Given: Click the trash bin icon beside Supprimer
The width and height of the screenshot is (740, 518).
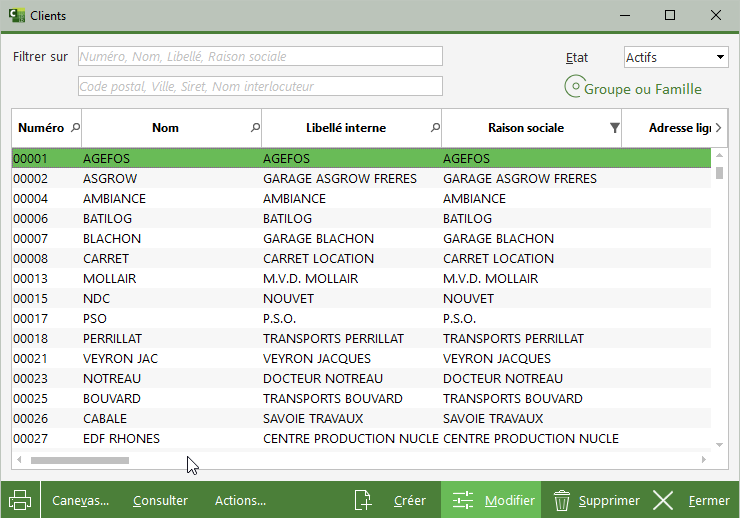Looking at the screenshot, I should (562, 500).
